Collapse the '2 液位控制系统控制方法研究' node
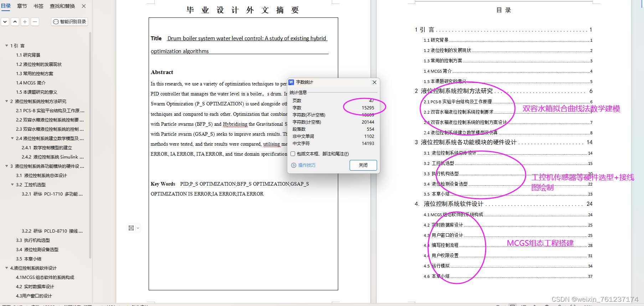644x306 pixels. point(6,101)
